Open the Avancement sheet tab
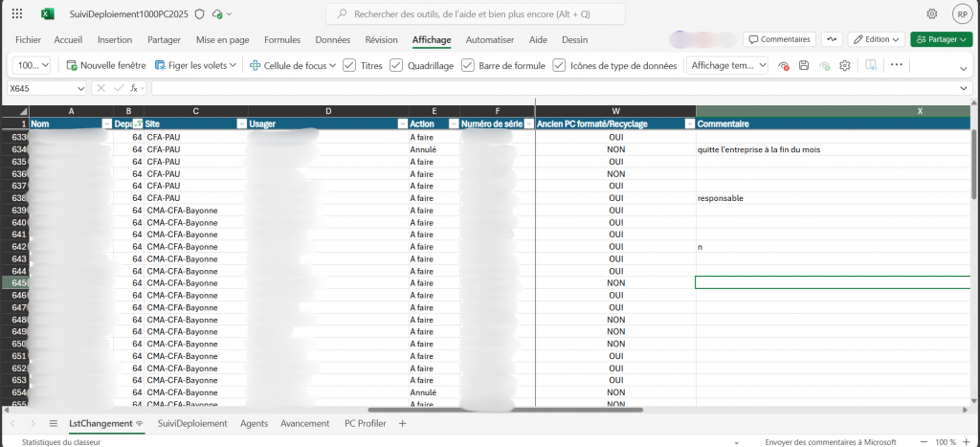 point(305,424)
